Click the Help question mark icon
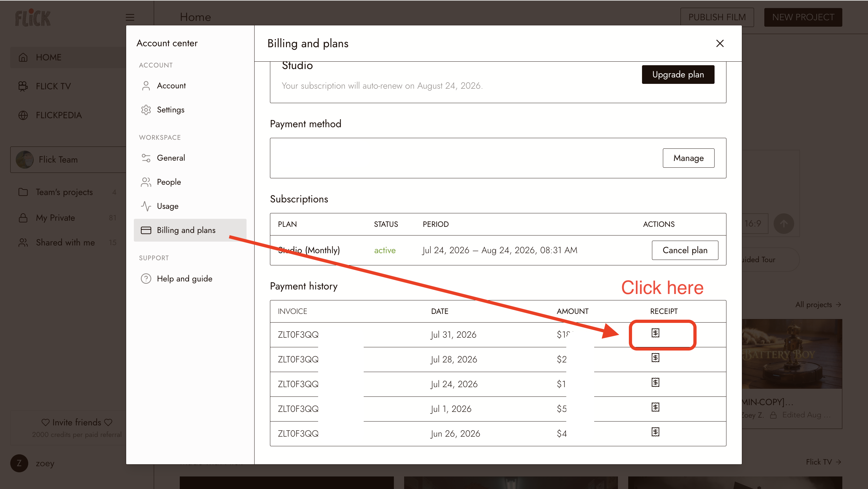 pyautogui.click(x=146, y=279)
